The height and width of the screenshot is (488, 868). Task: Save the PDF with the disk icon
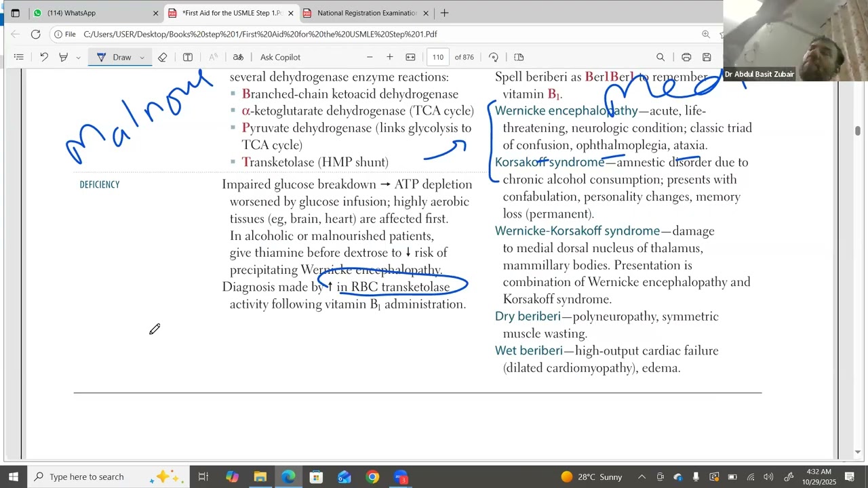707,57
